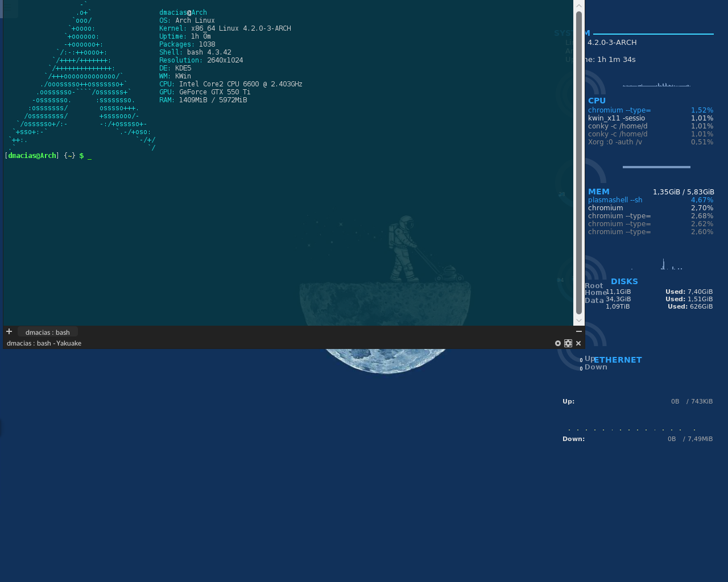This screenshot has height=582, width=728.
Task: Close the session with the minus icon
Action: [578, 331]
